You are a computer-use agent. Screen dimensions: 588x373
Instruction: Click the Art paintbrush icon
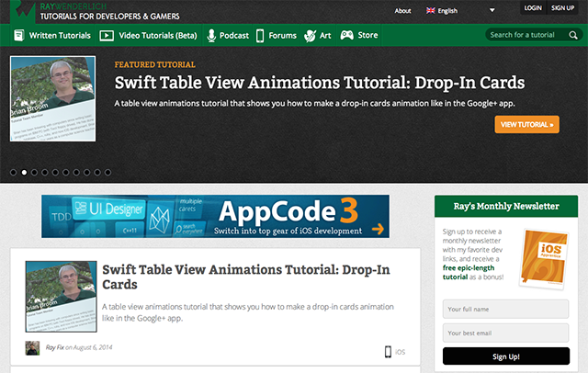coord(311,36)
